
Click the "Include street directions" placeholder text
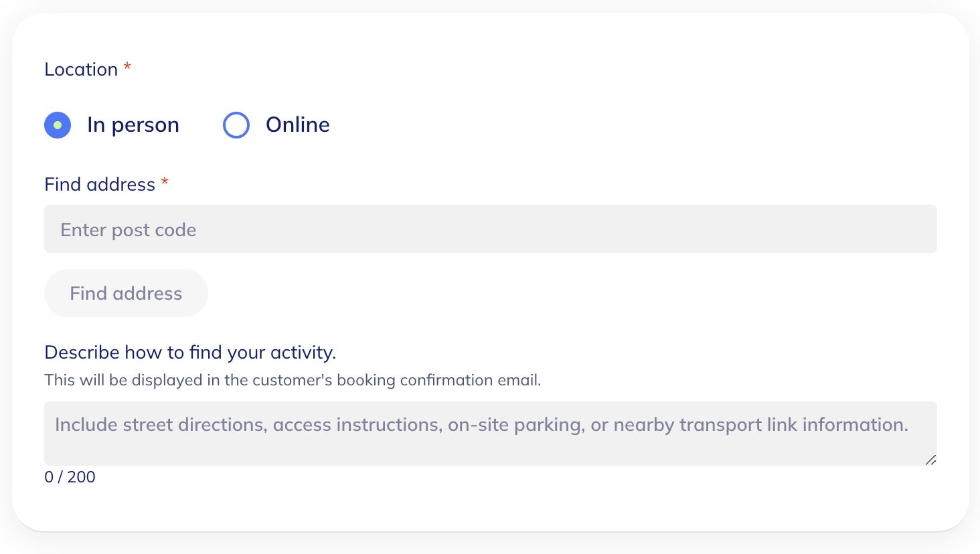[481, 425]
